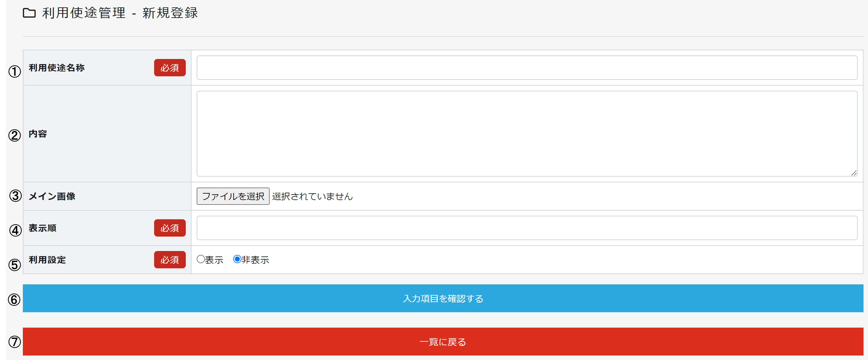Click the 選択されていません file status text
868x360 pixels.
[x=312, y=196]
